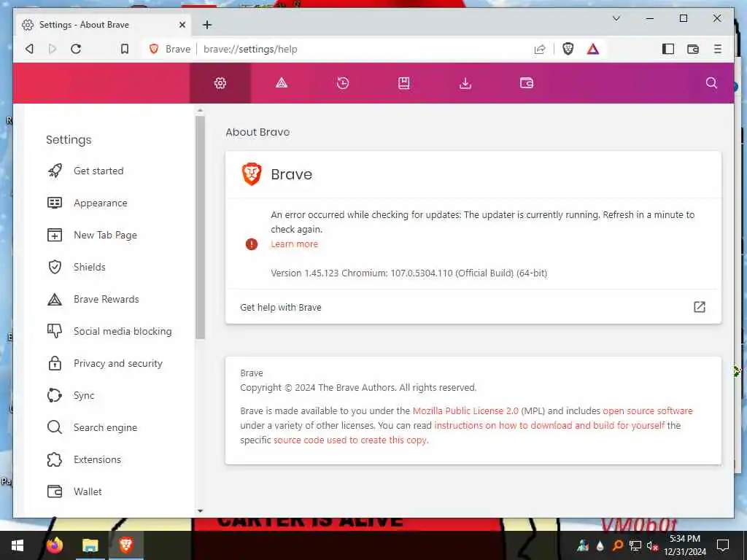This screenshot has height=560, width=747.
Task: Open the Brave Rewards triangle icon in toolbar
Action: [x=592, y=49]
